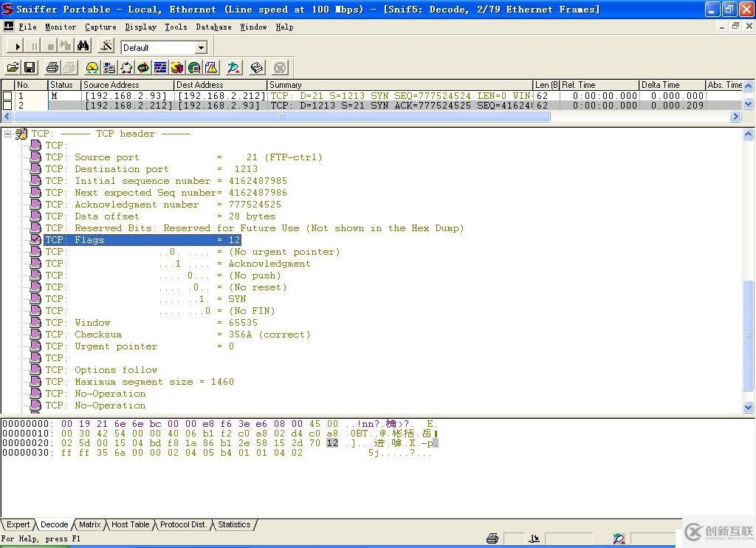756x548 pixels.
Task: Click the Open file folder icon
Action: [x=13, y=67]
